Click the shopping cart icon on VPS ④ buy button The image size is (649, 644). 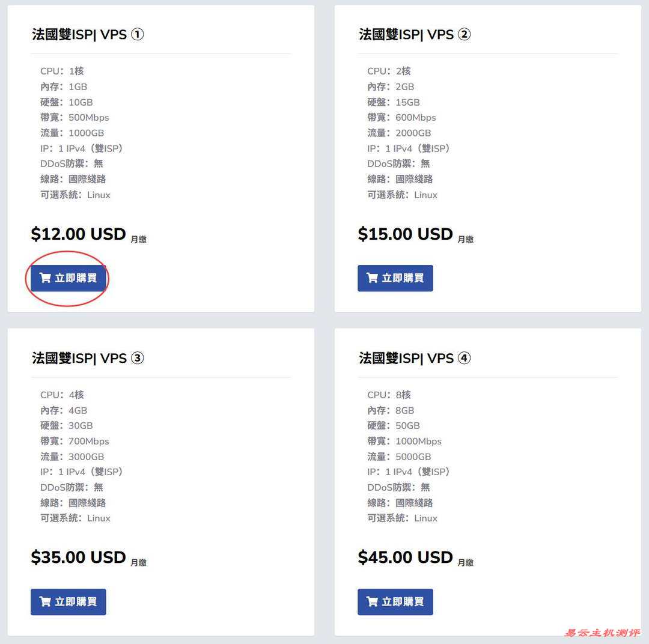click(373, 601)
